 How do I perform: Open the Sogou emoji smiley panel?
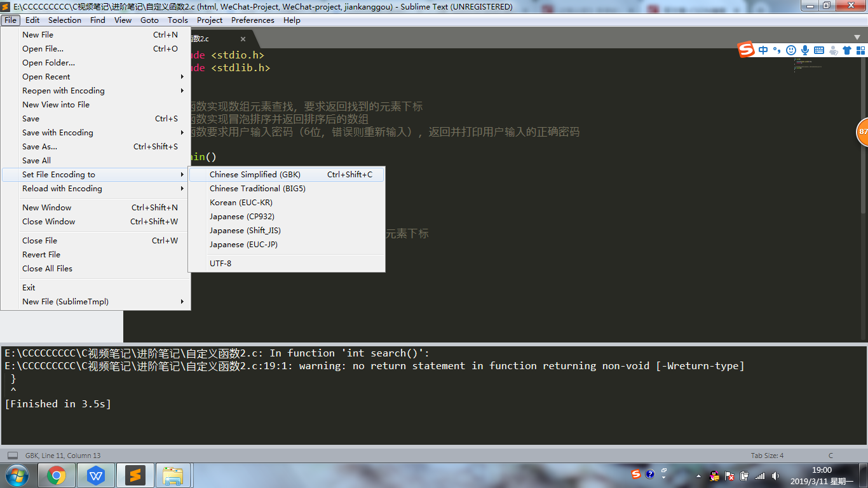pyautogui.click(x=791, y=50)
